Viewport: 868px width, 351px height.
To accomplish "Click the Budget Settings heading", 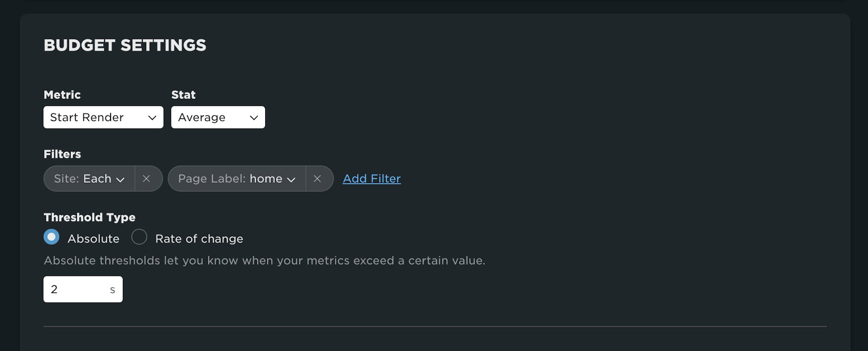I will point(125,45).
